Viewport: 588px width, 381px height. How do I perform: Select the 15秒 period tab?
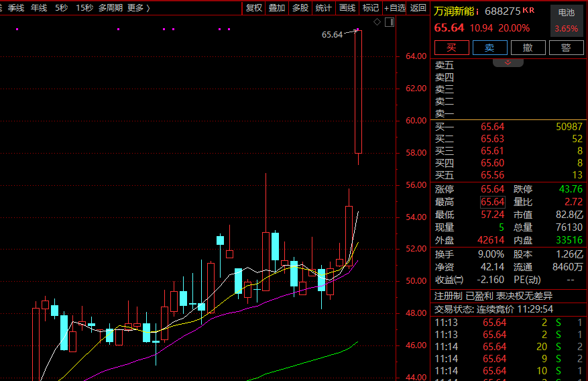84,8
